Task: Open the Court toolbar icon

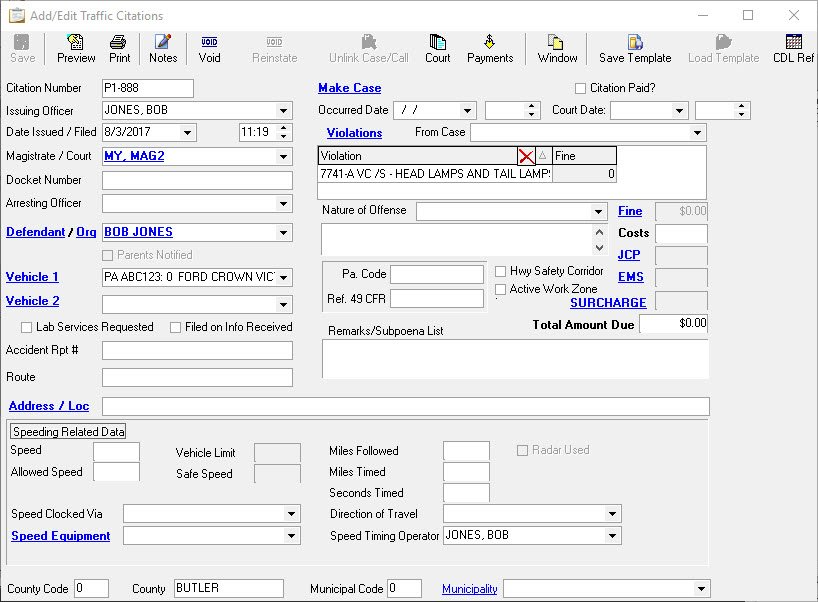Action: point(437,48)
